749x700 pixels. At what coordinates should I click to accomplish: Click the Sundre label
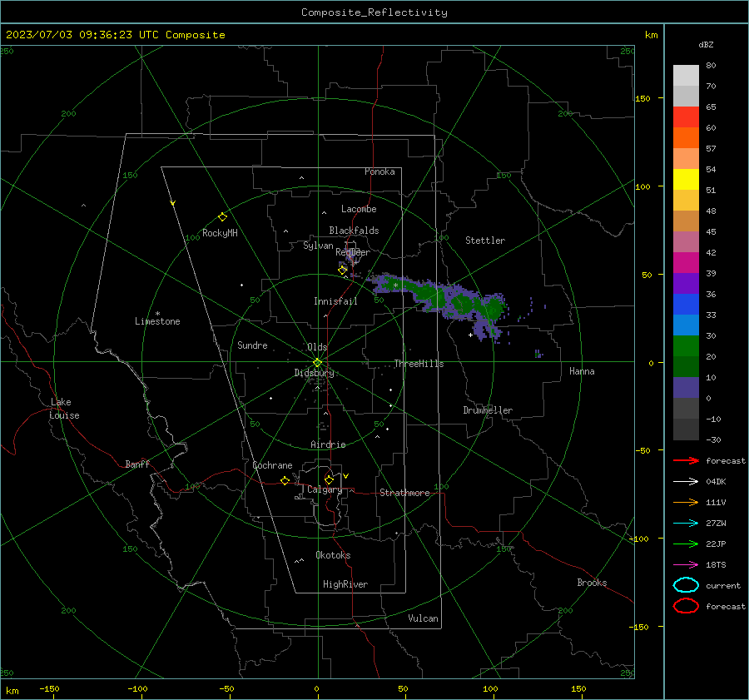pos(252,345)
